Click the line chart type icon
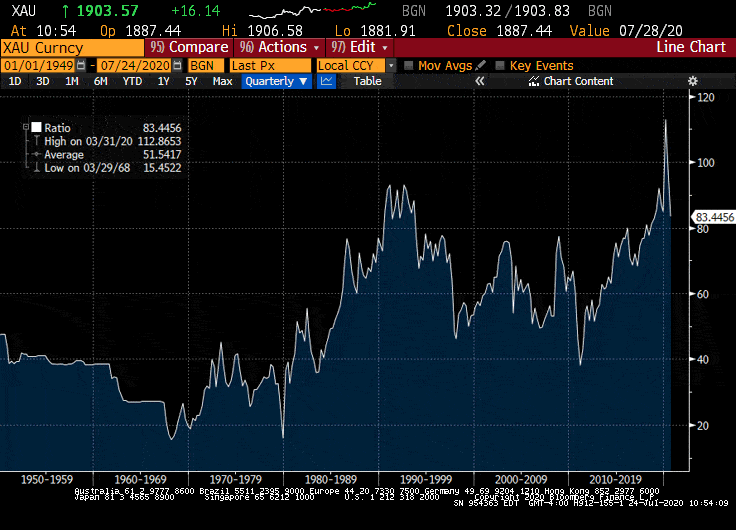The image size is (736, 530). 326,81
